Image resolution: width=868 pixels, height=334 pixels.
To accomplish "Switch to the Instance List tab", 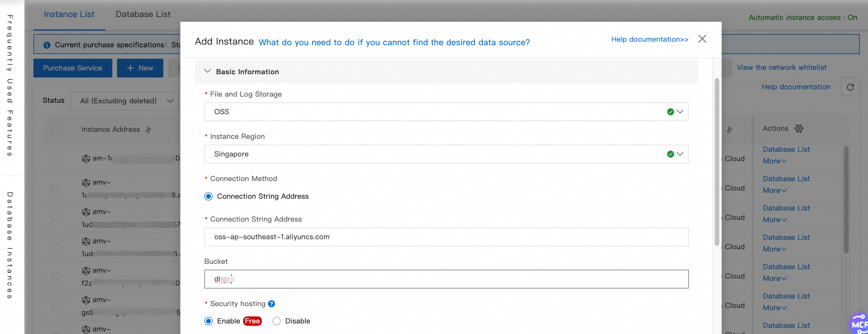I will pos(69,14).
